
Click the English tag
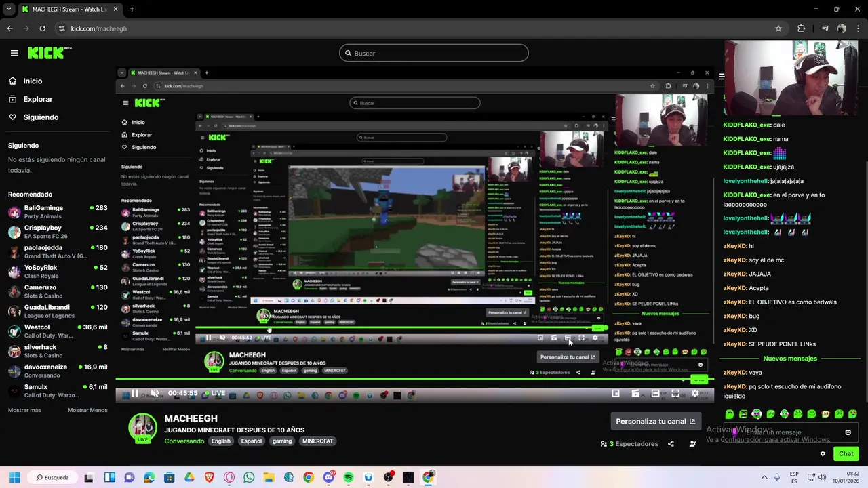(x=220, y=441)
